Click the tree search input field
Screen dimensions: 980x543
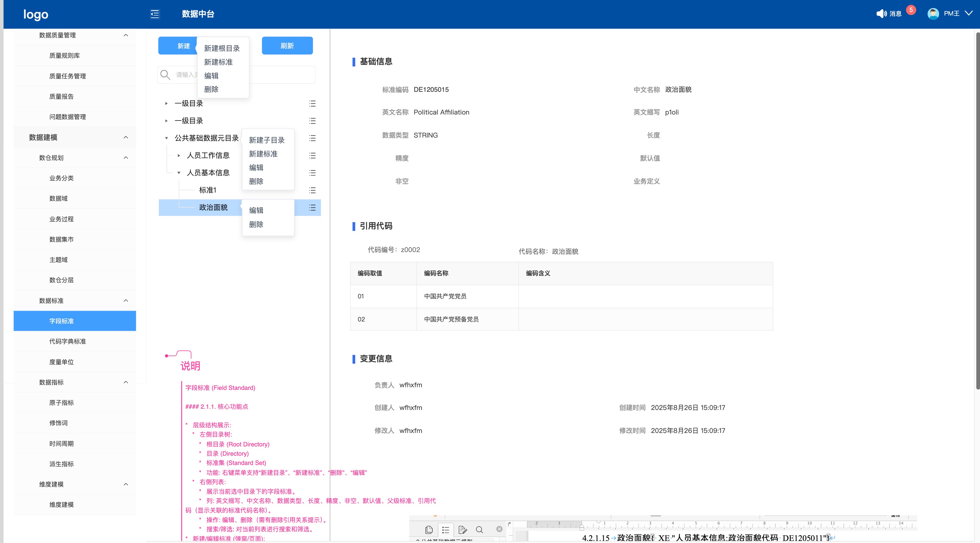coord(236,75)
